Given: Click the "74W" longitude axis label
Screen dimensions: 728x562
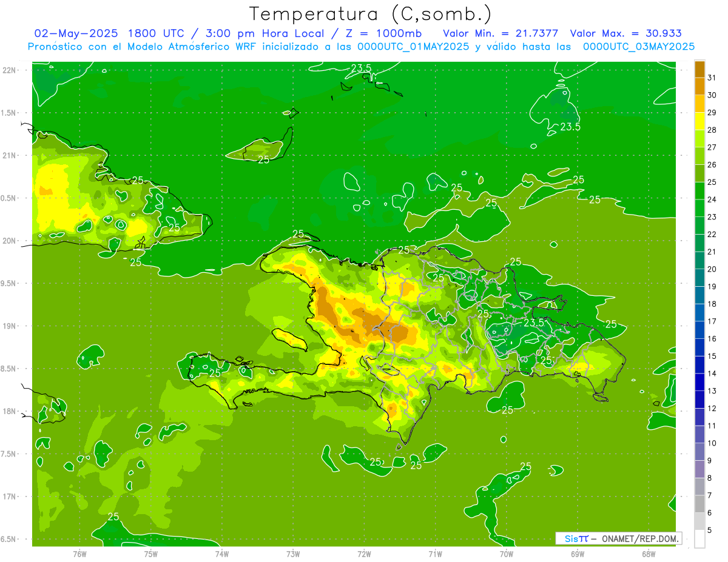Looking at the screenshot, I should coord(222,554).
